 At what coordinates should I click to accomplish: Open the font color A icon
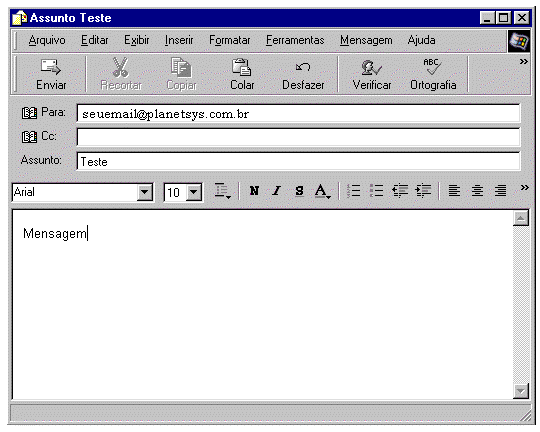tap(322, 191)
